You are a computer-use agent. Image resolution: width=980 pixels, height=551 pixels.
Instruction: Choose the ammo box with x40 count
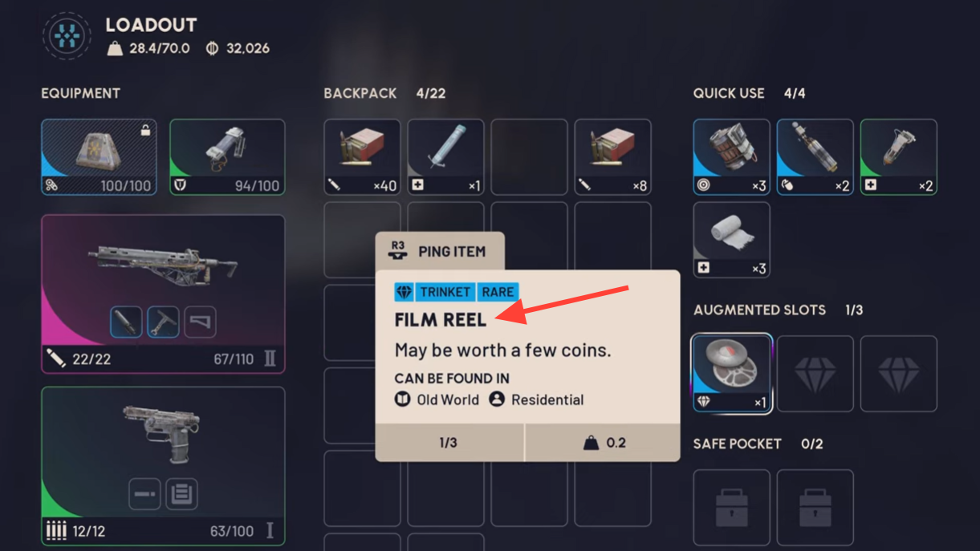click(x=362, y=157)
